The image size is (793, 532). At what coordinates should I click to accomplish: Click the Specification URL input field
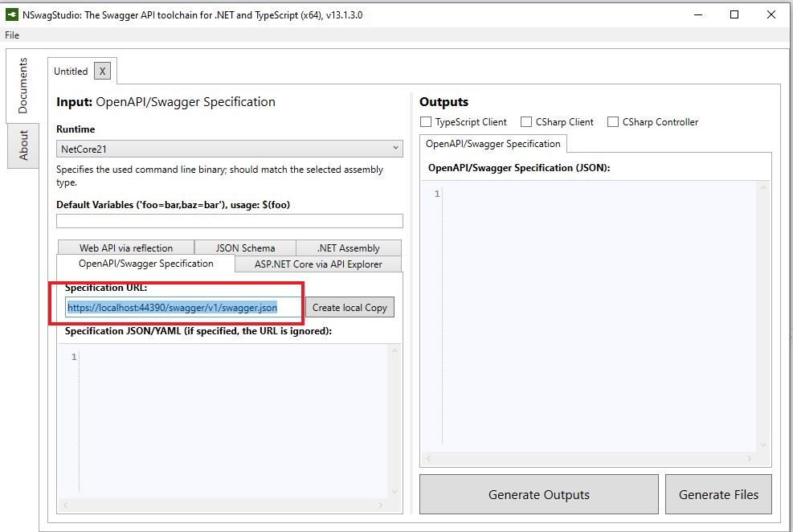tap(177, 307)
